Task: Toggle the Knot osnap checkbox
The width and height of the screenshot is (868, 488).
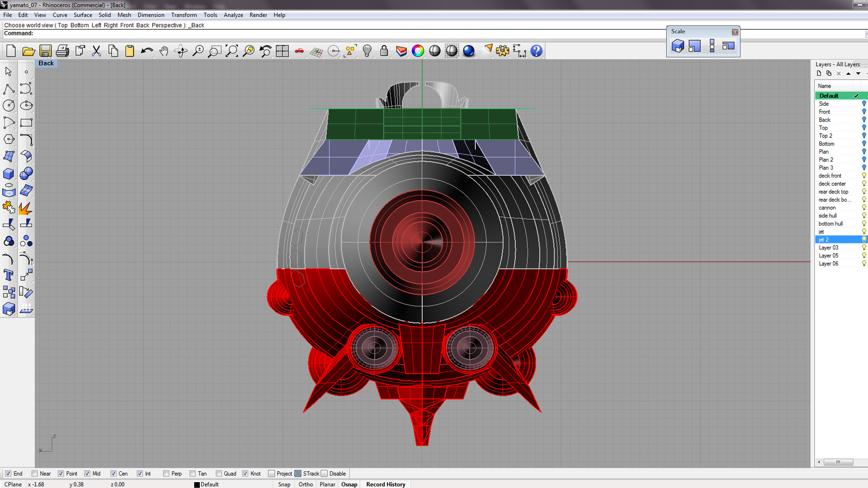Action: [x=245, y=474]
